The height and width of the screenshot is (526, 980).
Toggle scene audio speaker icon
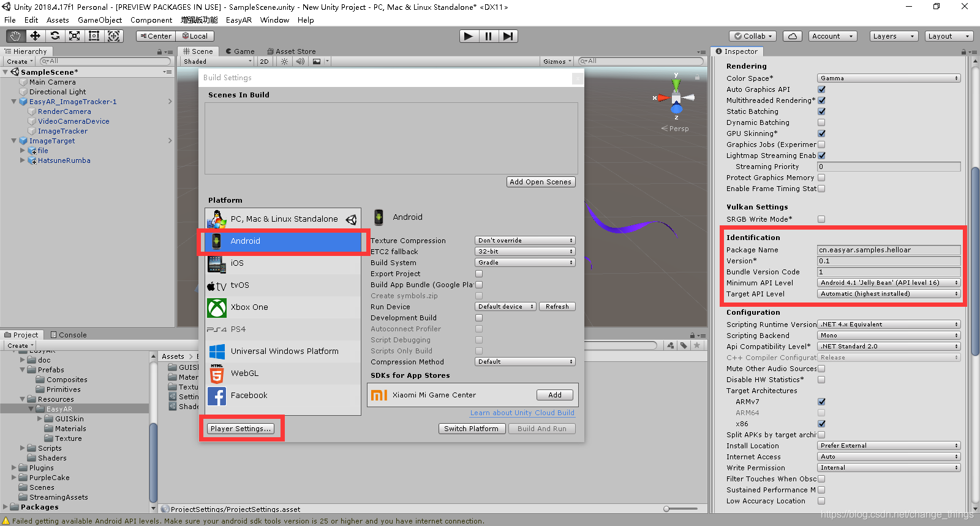click(x=300, y=61)
